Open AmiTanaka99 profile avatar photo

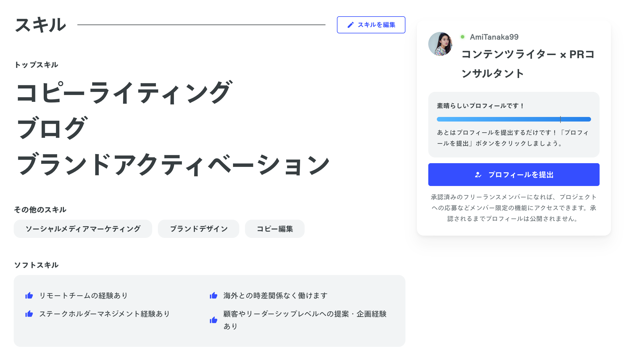(x=440, y=44)
